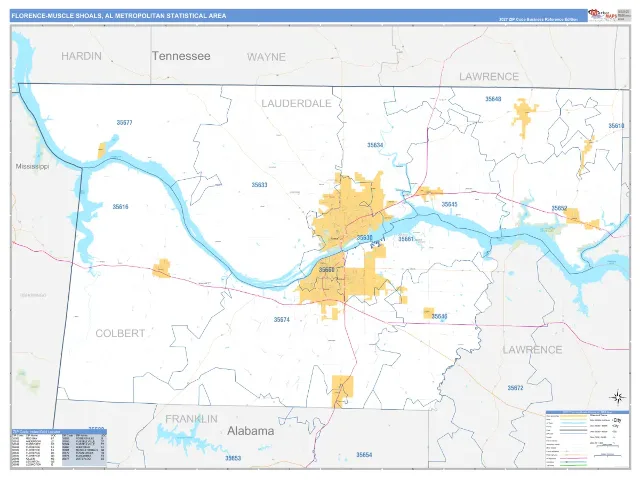The image size is (640, 480).
Task: Click ZIP code label 35645
Action: click(449, 204)
